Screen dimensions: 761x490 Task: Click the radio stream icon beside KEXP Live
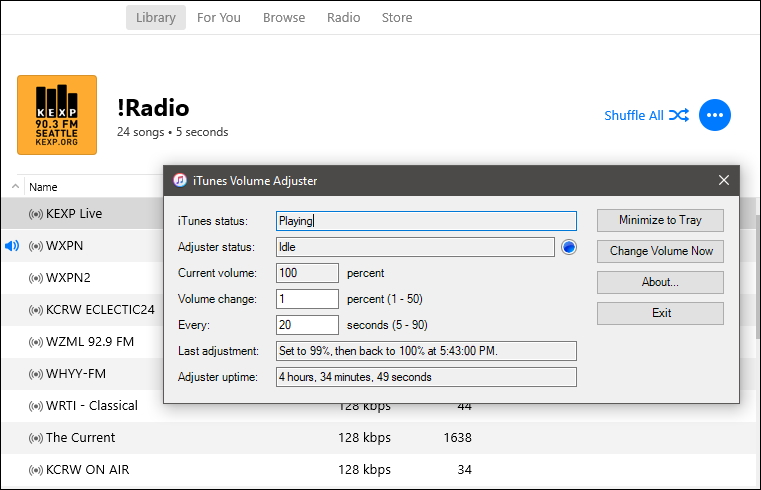tap(36, 214)
